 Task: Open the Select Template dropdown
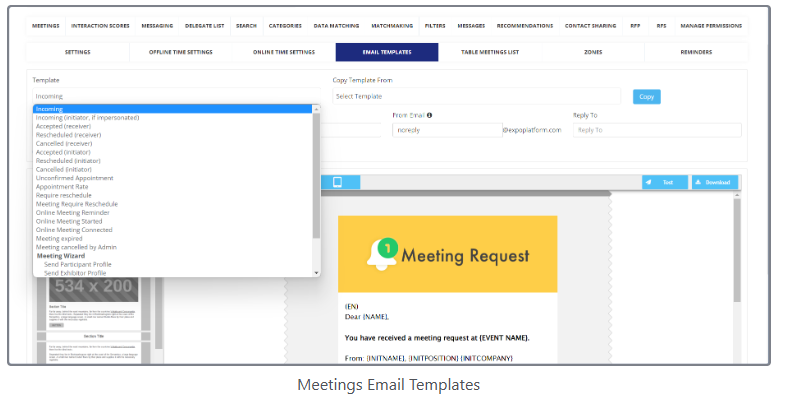coord(476,96)
